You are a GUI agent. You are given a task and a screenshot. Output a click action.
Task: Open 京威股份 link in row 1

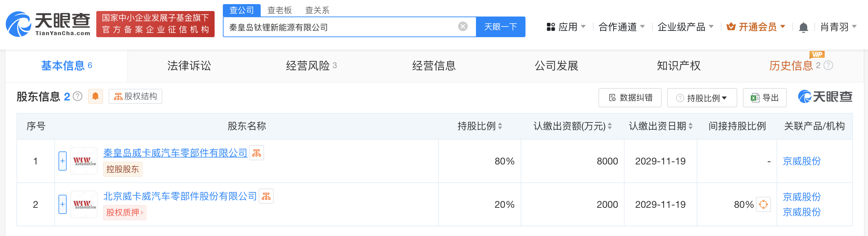point(802,161)
